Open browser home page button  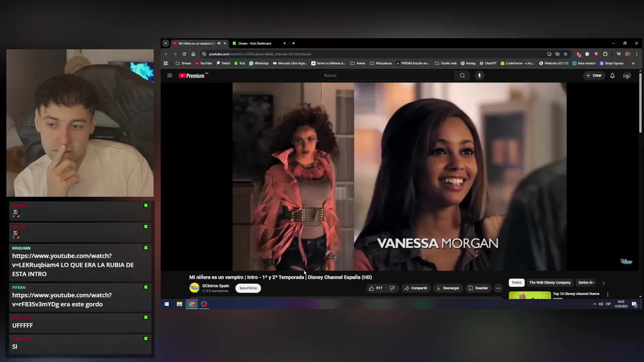(193, 54)
